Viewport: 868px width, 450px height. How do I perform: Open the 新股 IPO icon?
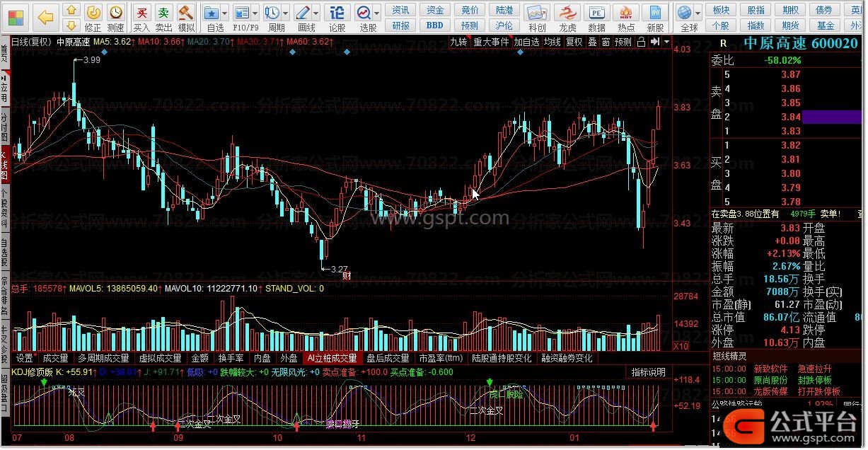655,12
